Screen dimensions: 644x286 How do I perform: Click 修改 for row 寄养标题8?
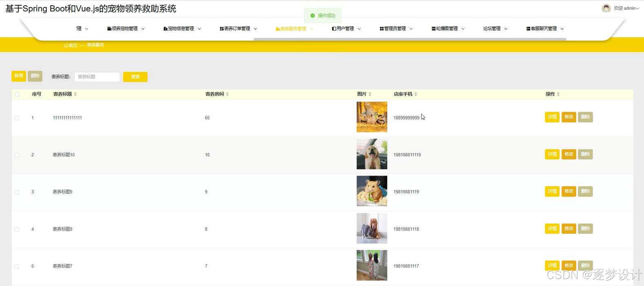pos(569,228)
